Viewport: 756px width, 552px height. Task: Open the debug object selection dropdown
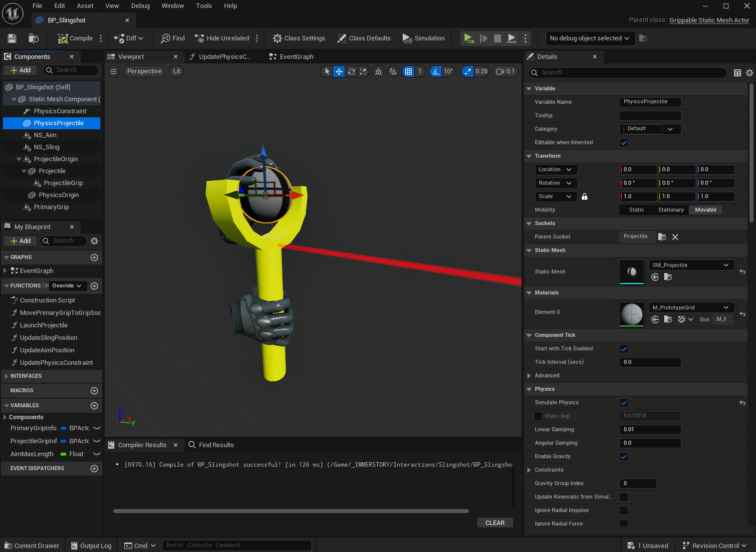point(589,38)
